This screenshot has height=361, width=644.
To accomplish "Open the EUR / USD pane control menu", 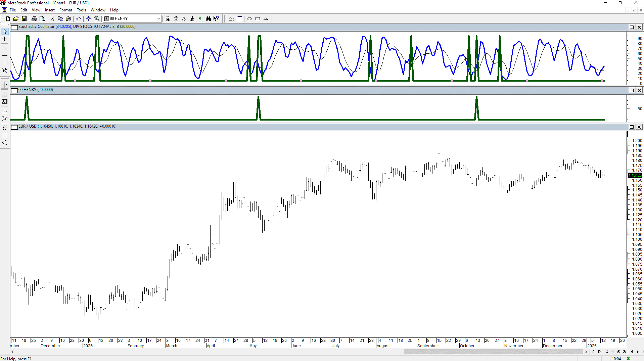I will pyautogui.click(x=14, y=127).
